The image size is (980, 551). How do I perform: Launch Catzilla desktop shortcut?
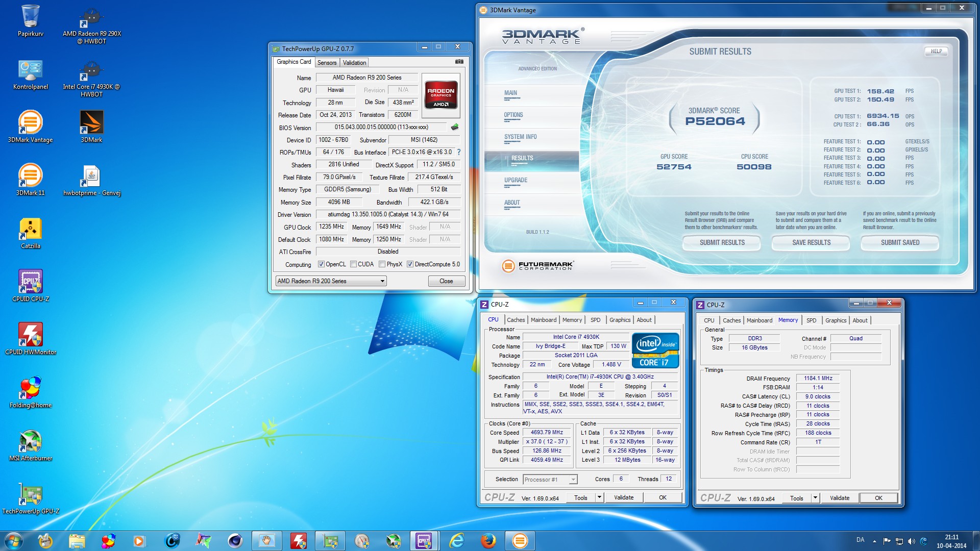[x=31, y=233]
